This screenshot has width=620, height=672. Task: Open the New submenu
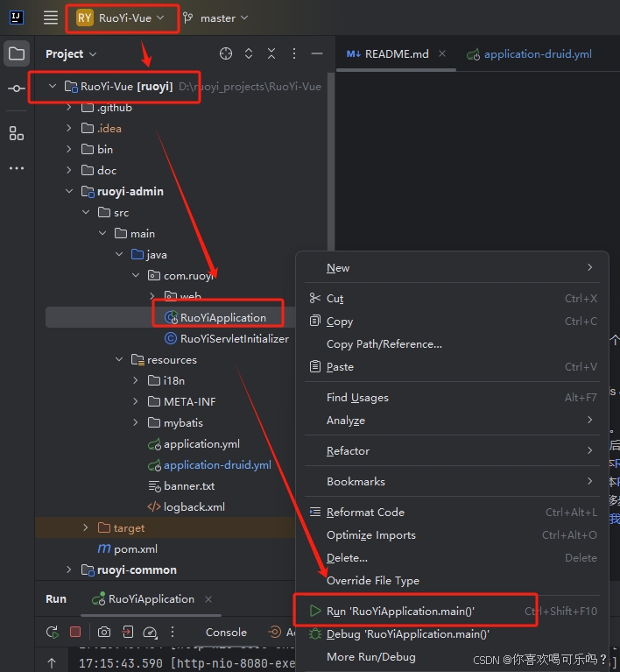(452, 268)
